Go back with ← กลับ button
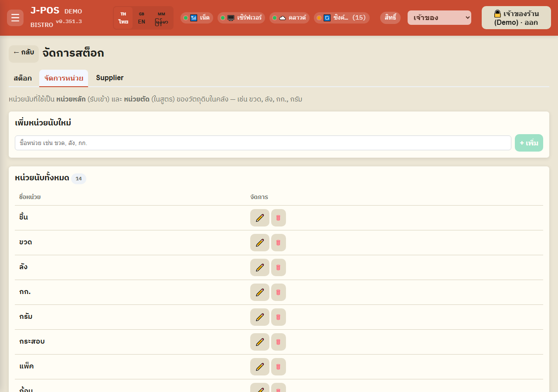Image resolution: width=558 pixels, height=392 pixels. (x=24, y=53)
